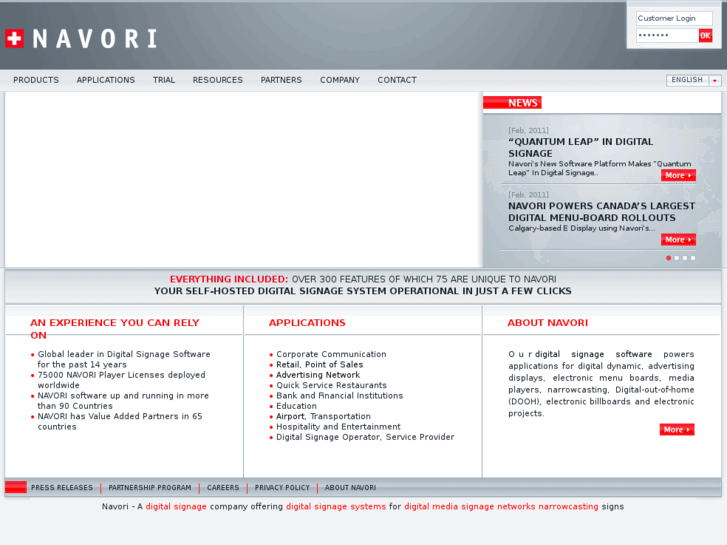Click the An Experience You Can Rely On heading
This screenshot has width=727, height=545.
[115, 329]
